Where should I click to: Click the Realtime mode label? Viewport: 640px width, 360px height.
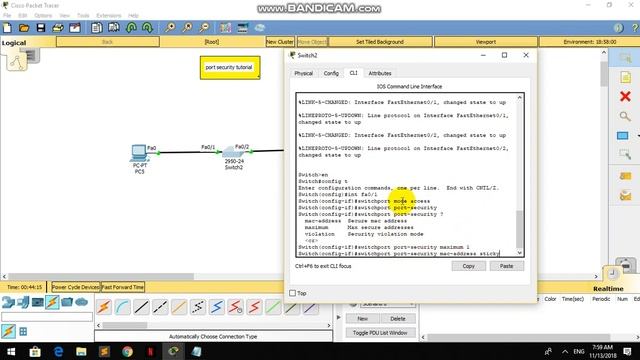point(608,289)
